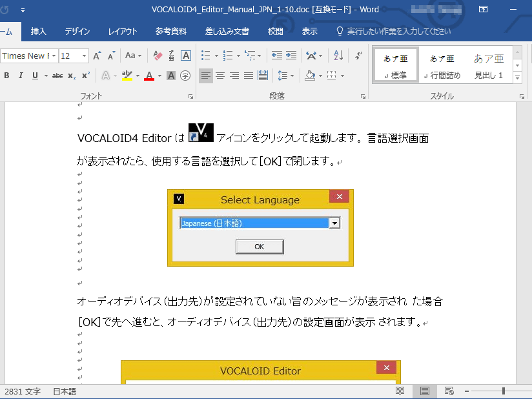
Task: Apply distributed alignment
Action: [x=263, y=76]
